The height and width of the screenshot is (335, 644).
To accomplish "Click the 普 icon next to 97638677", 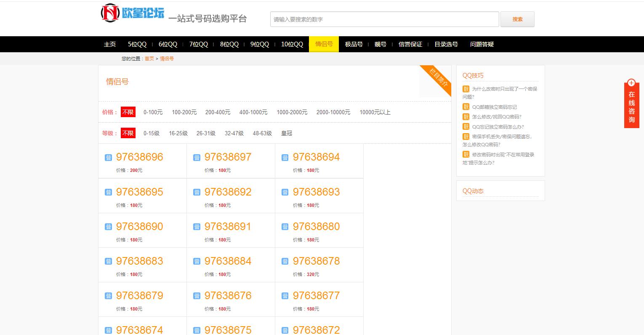I will 285,295.
